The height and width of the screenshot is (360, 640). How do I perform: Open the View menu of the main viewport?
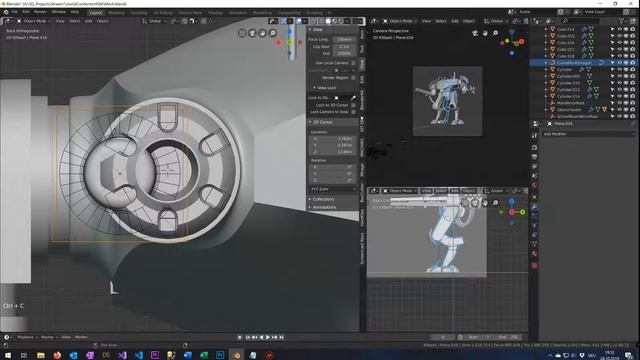tap(60, 21)
